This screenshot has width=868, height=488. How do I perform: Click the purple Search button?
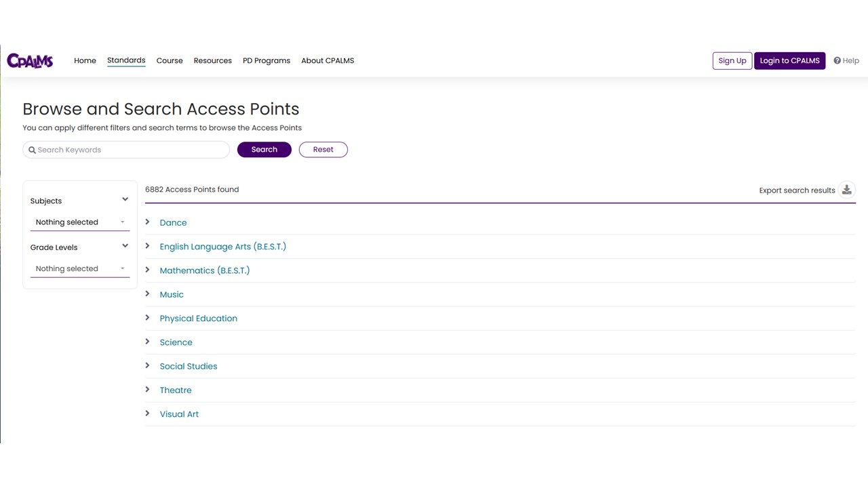264,149
